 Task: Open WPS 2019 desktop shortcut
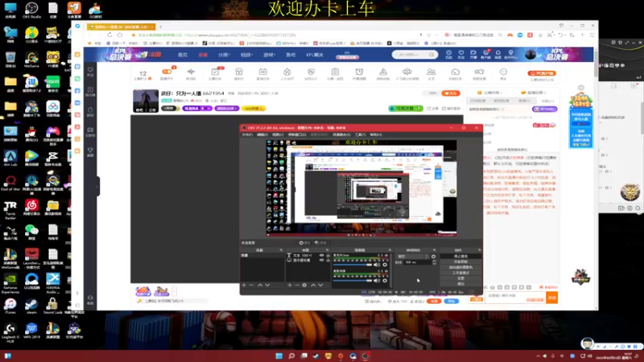pos(31,331)
